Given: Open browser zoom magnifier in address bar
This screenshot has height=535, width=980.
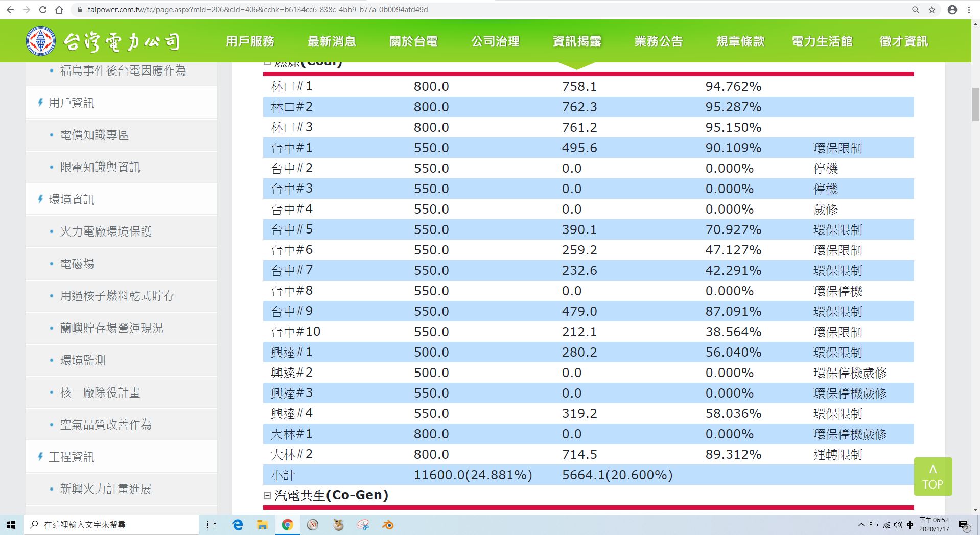Looking at the screenshot, I should 916,10.
